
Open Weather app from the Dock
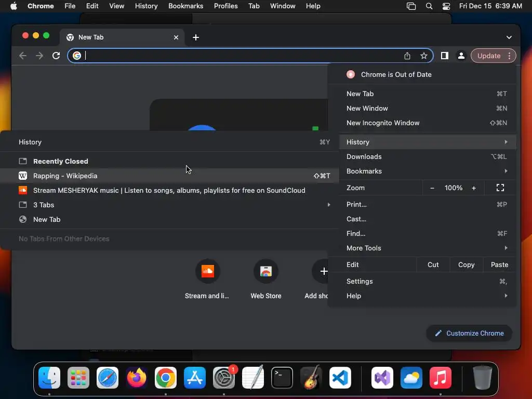[x=411, y=378]
